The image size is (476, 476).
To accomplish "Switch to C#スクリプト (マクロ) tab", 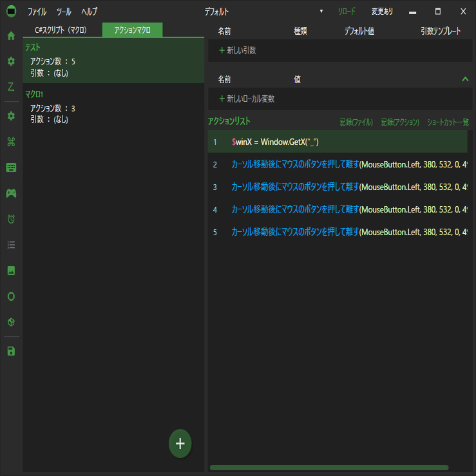I will (61, 30).
